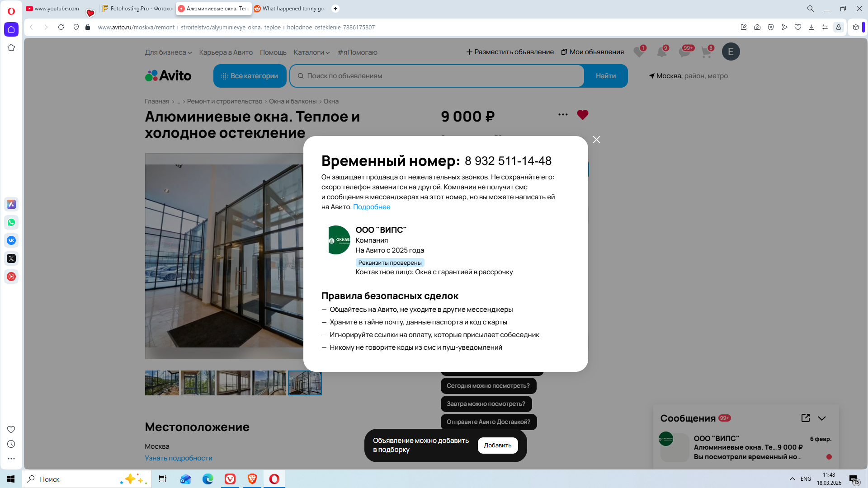Open Avito messages chat bubble icon
The image size is (868, 488).
(x=684, y=52)
